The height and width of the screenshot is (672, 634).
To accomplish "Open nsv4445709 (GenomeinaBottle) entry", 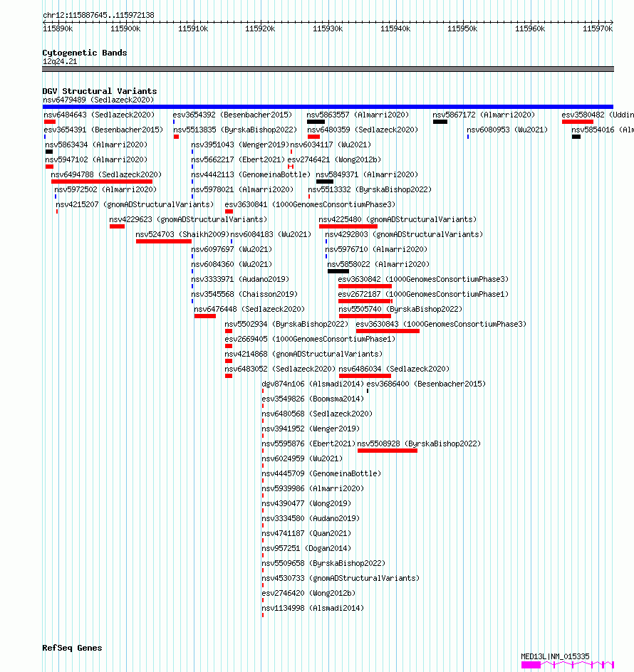I will point(322,475).
